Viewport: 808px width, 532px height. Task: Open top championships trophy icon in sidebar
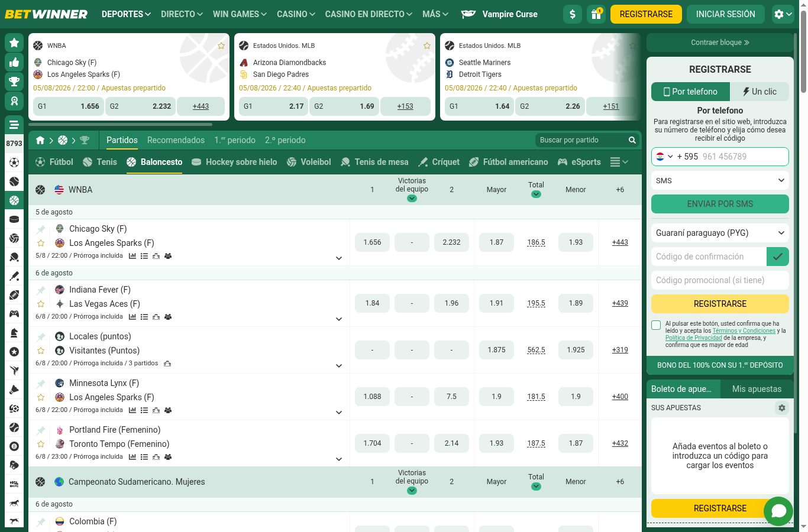pos(14,82)
